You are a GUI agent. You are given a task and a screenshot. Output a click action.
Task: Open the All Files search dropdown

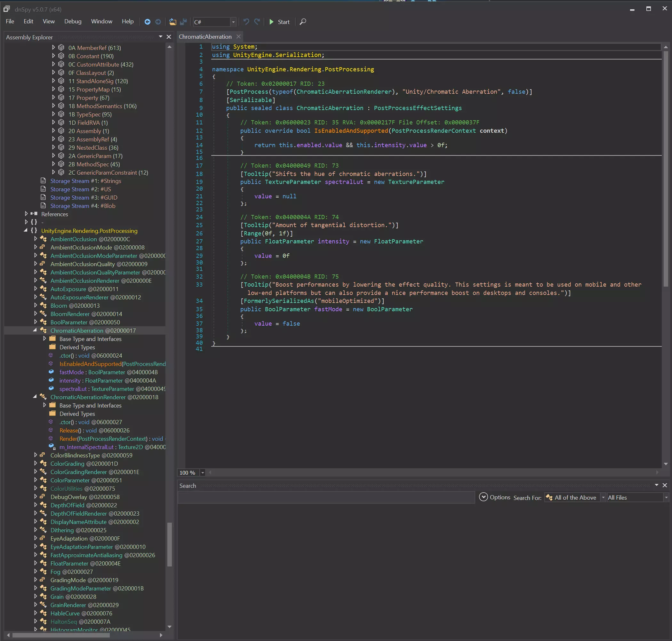(666, 497)
